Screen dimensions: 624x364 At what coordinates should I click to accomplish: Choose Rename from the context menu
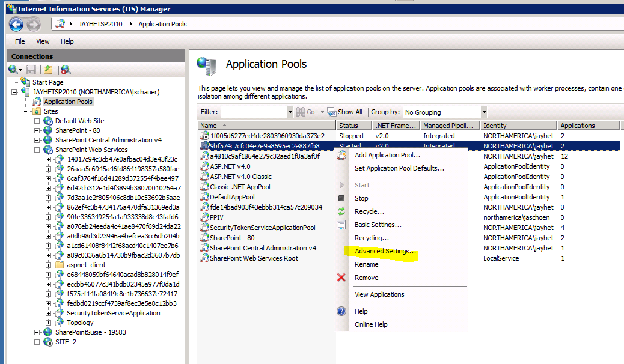tap(367, 264)
